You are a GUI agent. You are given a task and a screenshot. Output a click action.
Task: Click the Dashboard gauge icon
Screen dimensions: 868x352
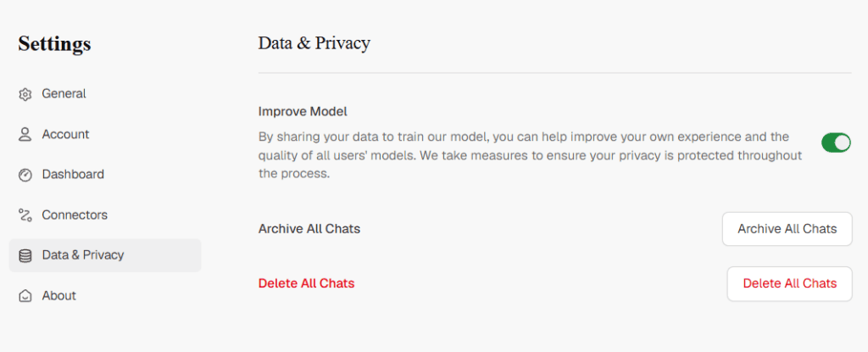pyautogui.click(x=25, y=176)
